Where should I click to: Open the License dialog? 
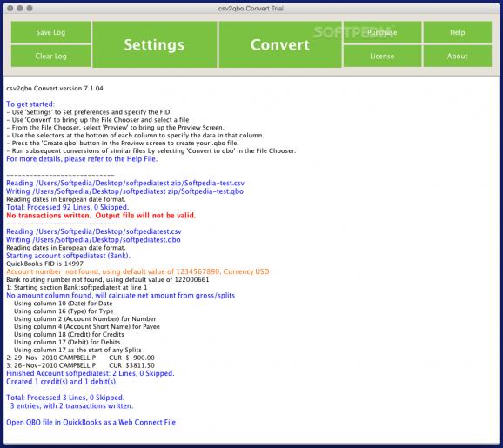pyautogui.click(x=382, y=57)
